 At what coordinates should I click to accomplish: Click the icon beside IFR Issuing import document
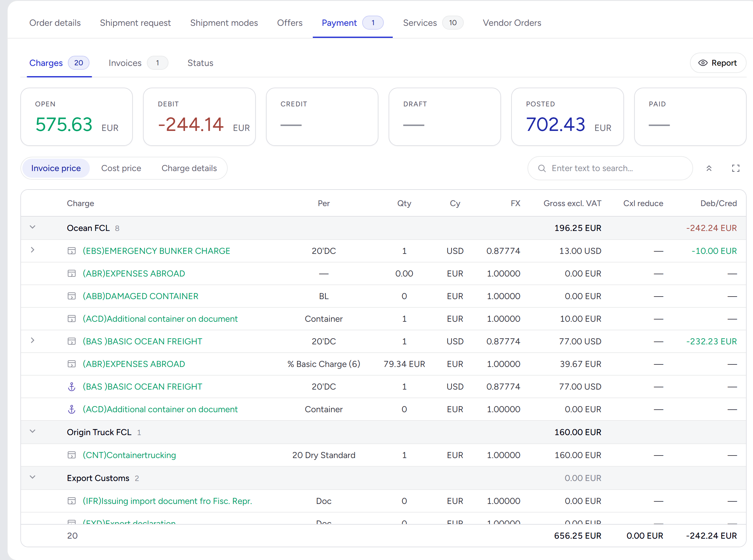pyautogui.click(x=71, y=501)
